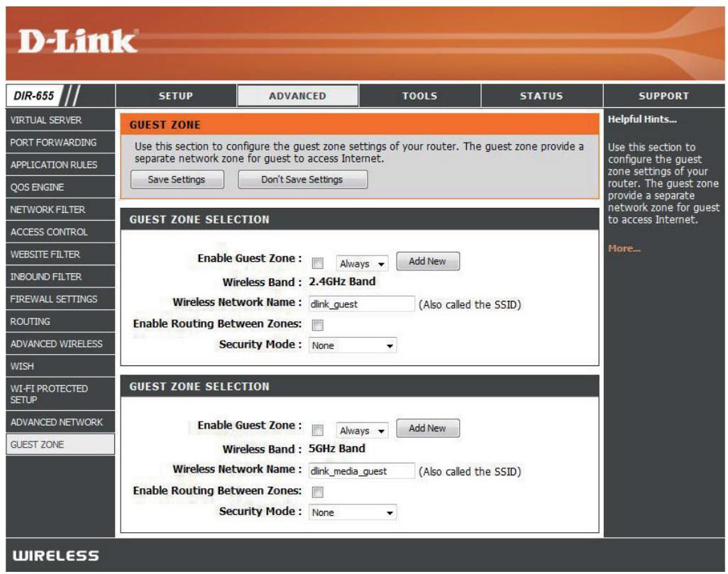The height and width of the screenshot is (574, 728).
Task: Open Inbound Filter page
Action: (60, 276)
